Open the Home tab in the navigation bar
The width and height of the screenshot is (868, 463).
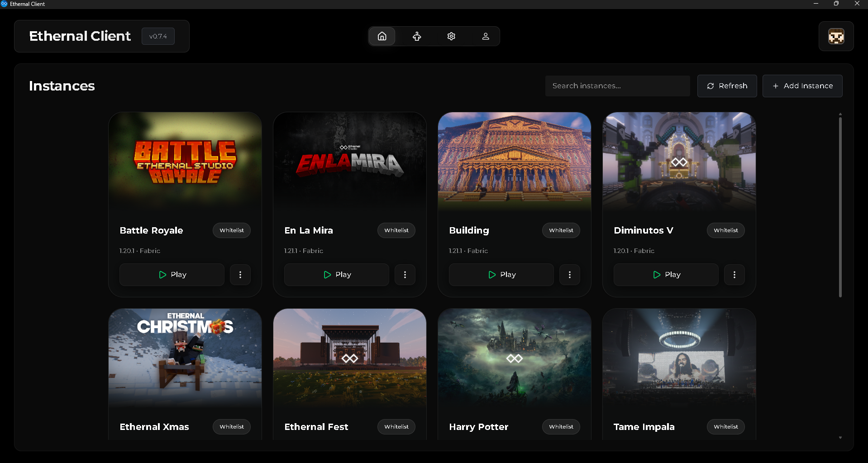(x=382, y=36)
